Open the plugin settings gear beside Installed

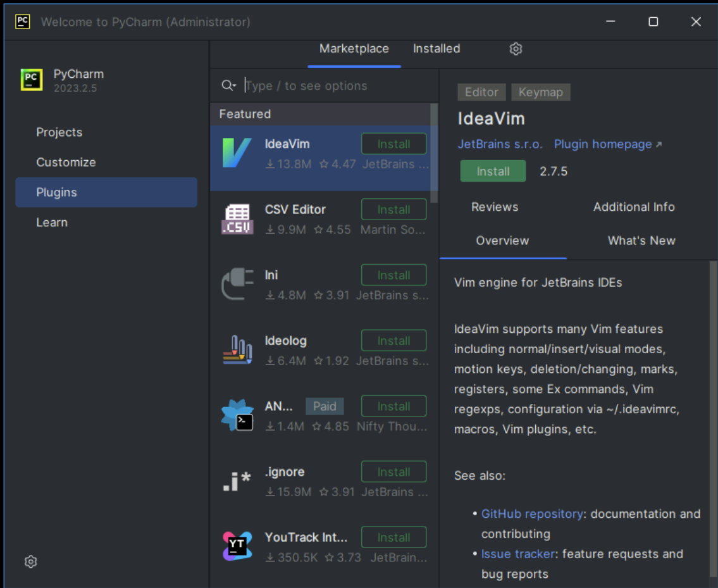(516, 49)
